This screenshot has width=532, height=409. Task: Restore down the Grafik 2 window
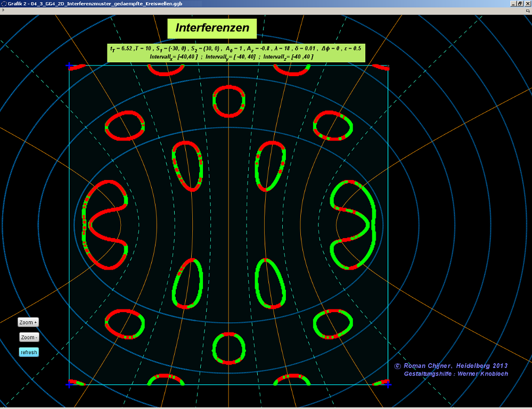coord(520,4)
